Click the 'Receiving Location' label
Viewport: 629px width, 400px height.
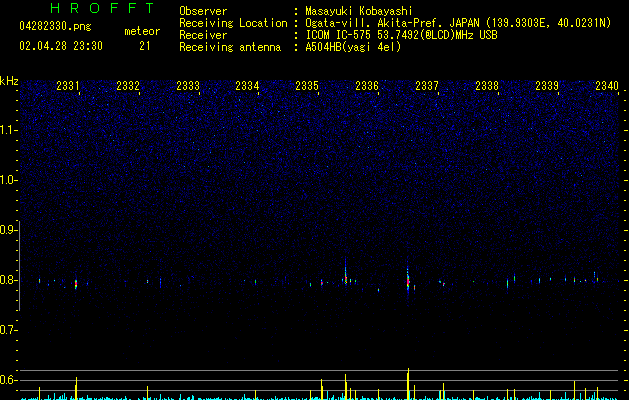(x=233, y=23)
